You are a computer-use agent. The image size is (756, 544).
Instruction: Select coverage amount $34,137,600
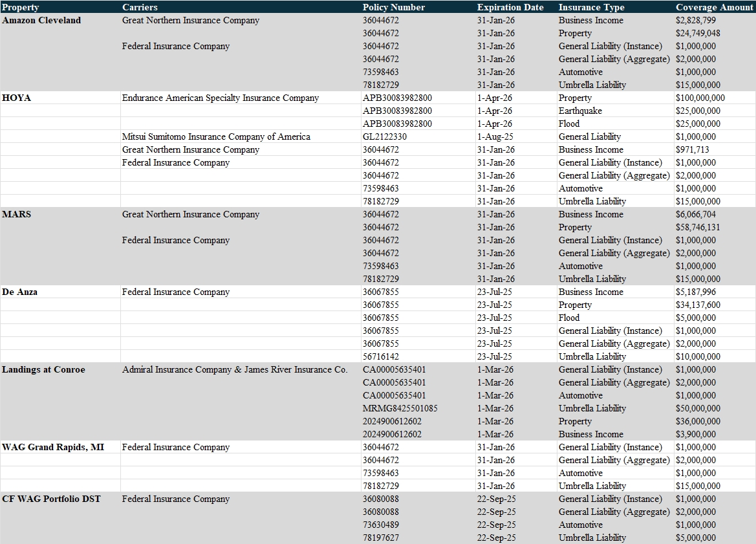[698, 305]
